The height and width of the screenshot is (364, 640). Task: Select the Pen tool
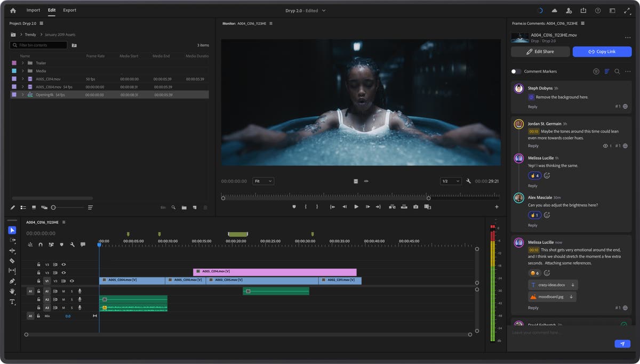tap(12, 281)
